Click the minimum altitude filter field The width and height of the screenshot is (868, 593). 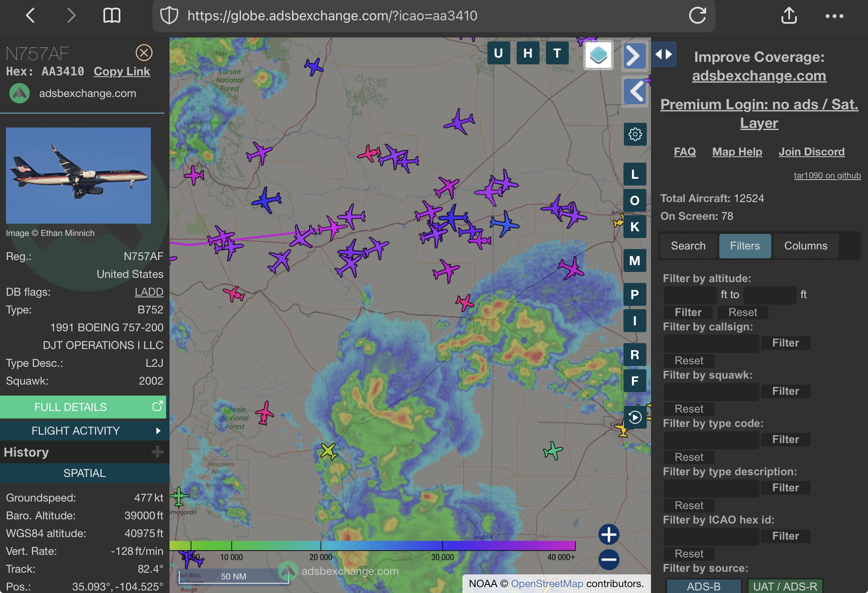tap(690, 295)
